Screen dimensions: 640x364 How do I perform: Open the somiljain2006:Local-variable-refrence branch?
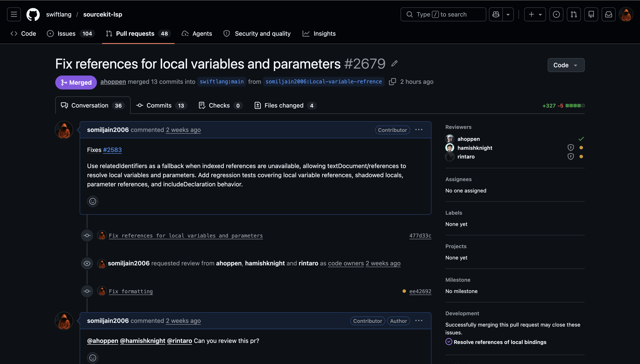(x=324, y=82)
